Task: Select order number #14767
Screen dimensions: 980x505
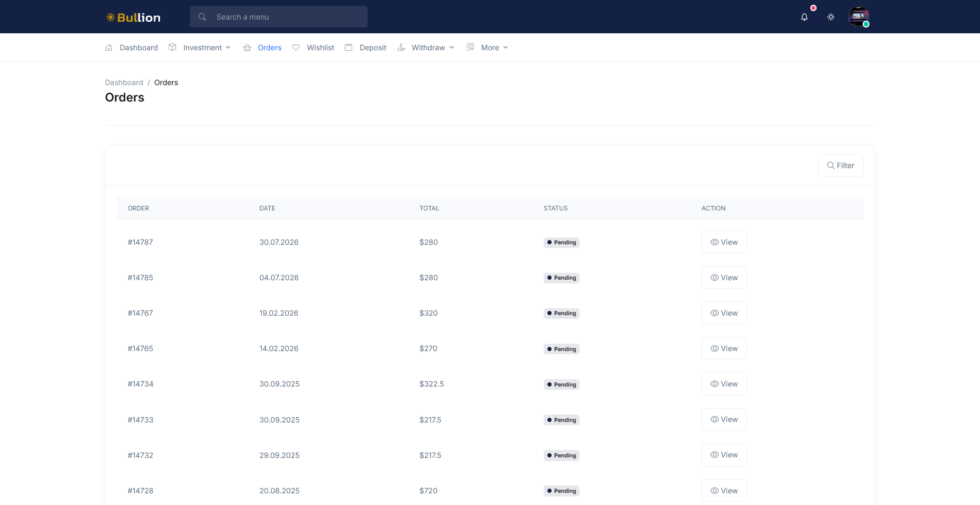Action: 140,313
